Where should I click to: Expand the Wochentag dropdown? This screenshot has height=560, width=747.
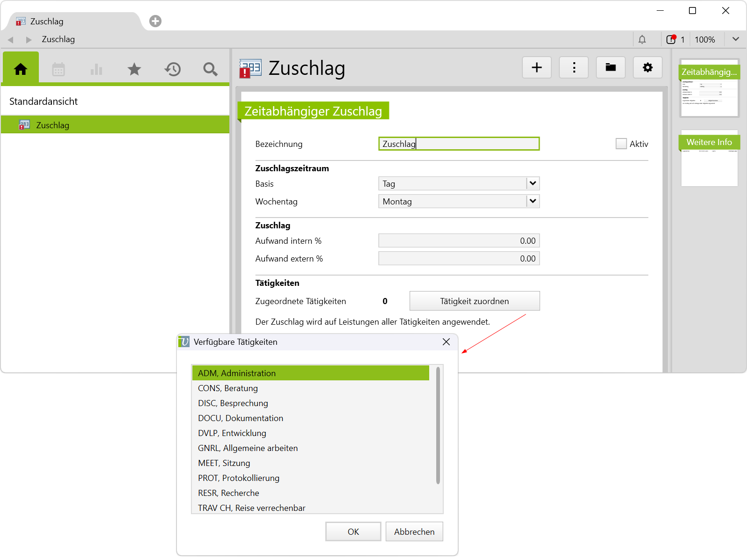point(533,201)
